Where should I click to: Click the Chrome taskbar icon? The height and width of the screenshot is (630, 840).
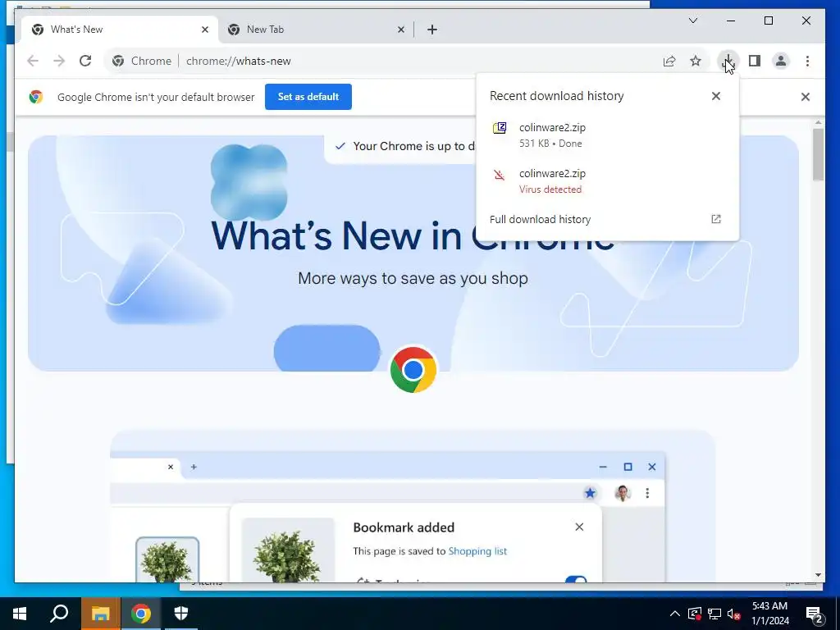[x=141, y=614]
